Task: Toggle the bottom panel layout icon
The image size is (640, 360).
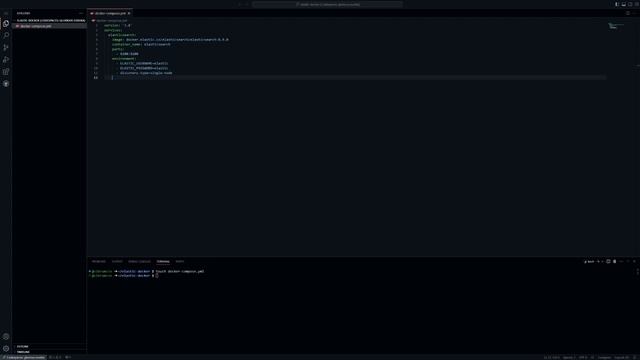Action: [x=623, y=4]
